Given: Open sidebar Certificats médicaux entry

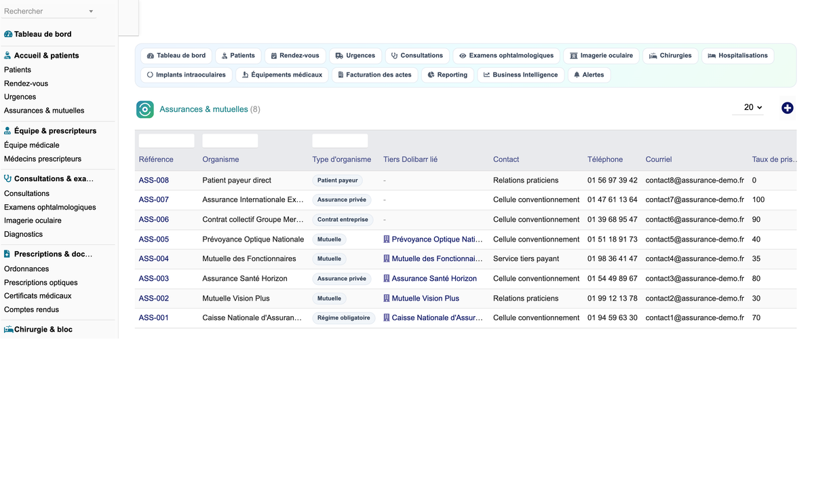Looking at the screenshot, I should pos(38,296).
